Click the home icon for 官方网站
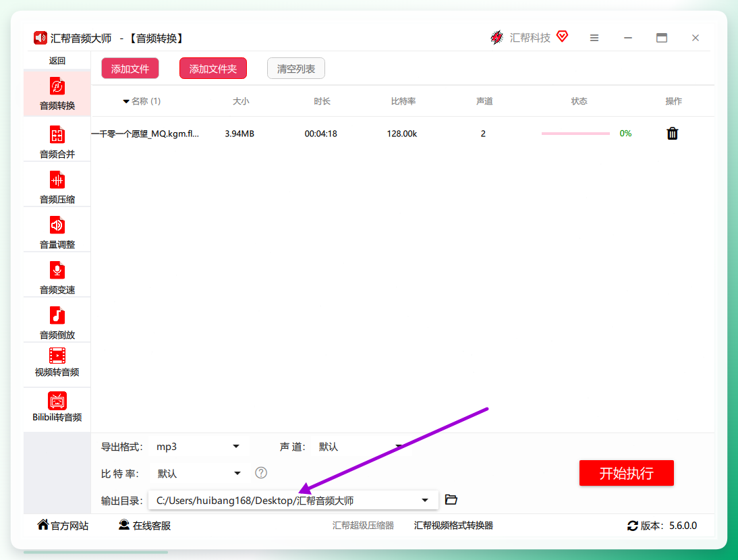Viewport: 738px width, 560px height. coord(42,524)
